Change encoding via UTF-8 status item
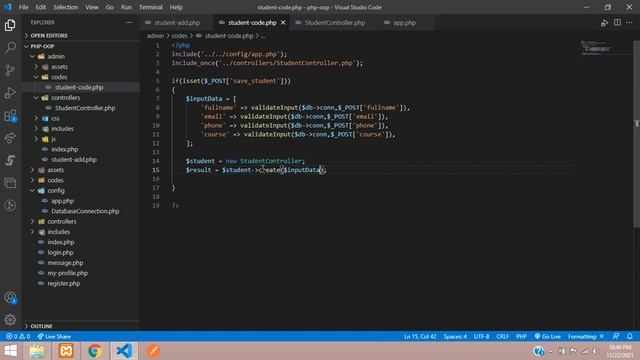Image resolution: width=640 pixels, height=360 pixels. (x=481, y=336)
